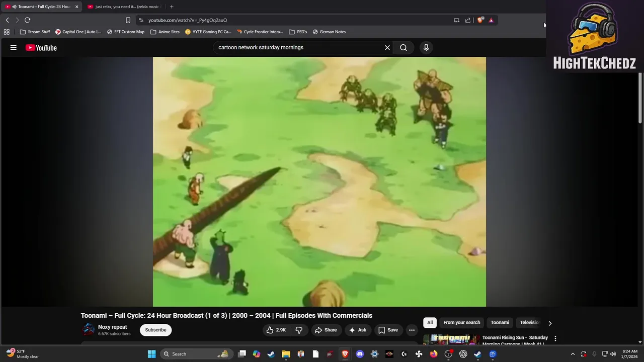Open ChatGPT taskbar icon
Viewport: 644px width, 362px height.
coord(463,354)
